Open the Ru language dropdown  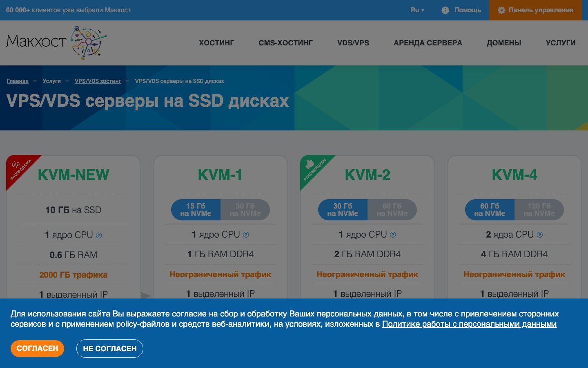pos(417,10)
